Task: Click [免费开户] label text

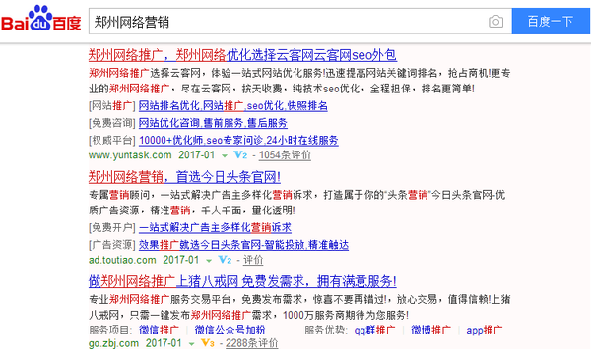Action: [112, 227]
